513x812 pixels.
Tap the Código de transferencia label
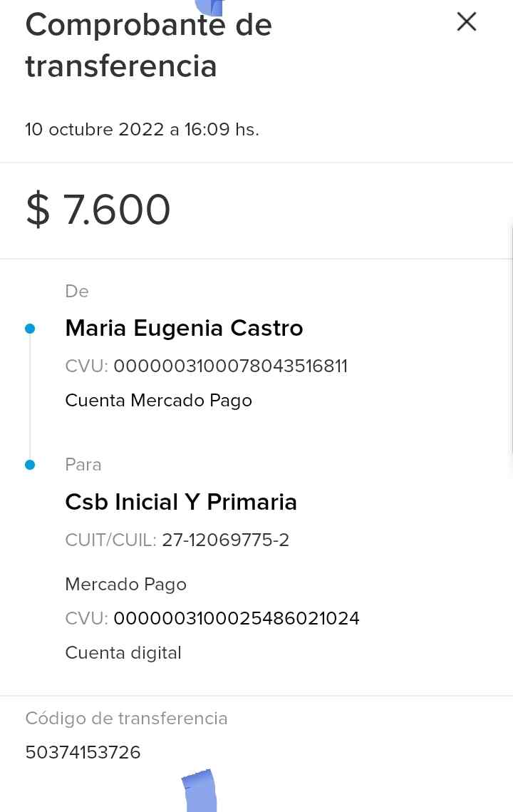point(126,719)
